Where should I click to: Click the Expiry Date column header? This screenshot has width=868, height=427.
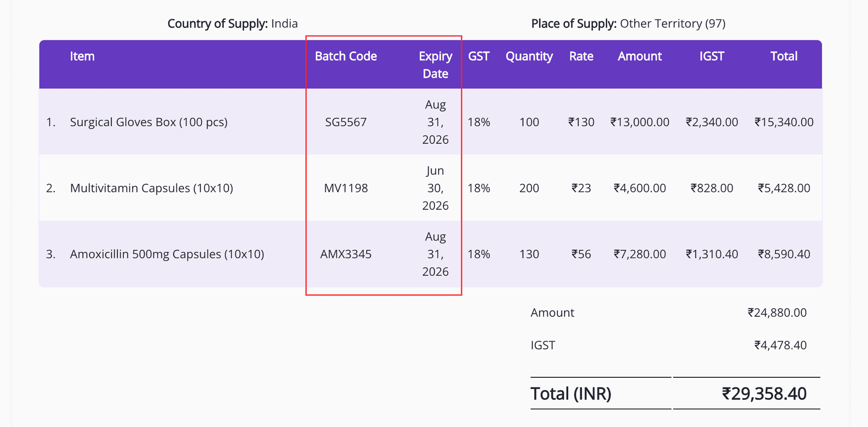click(435, 65)
